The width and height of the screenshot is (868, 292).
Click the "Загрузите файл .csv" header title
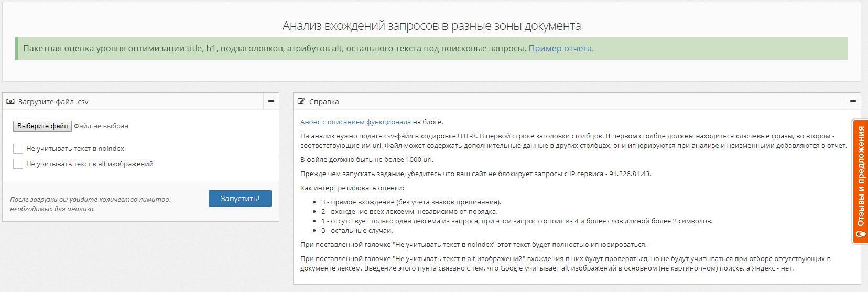point(53,102)
